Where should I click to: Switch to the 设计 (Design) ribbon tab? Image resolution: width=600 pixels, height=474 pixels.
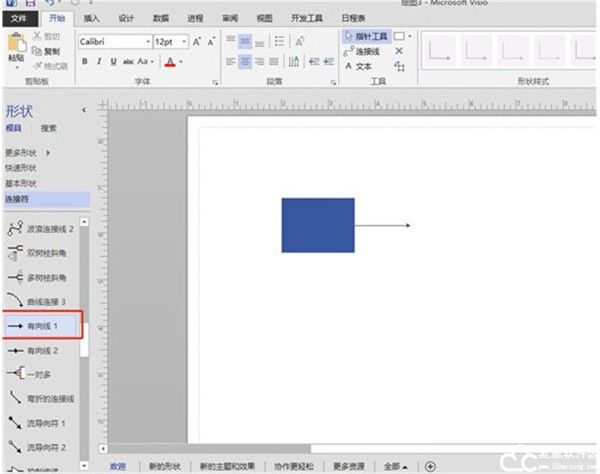click(126, 18)
